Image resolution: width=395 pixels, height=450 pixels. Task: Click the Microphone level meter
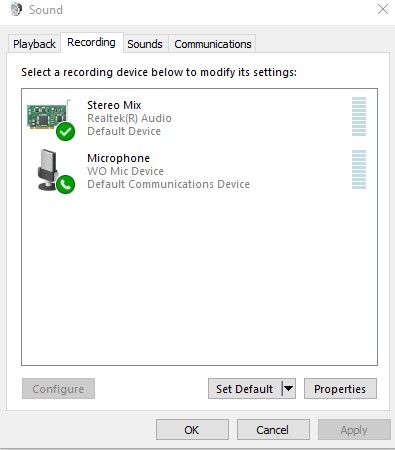(359, 169)
